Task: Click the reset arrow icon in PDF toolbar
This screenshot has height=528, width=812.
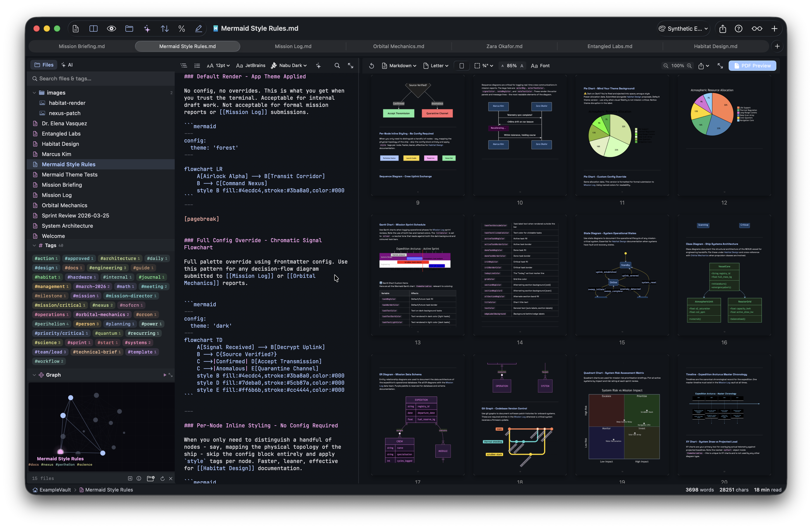Action: pyautogui.click(x=371, y=66)
